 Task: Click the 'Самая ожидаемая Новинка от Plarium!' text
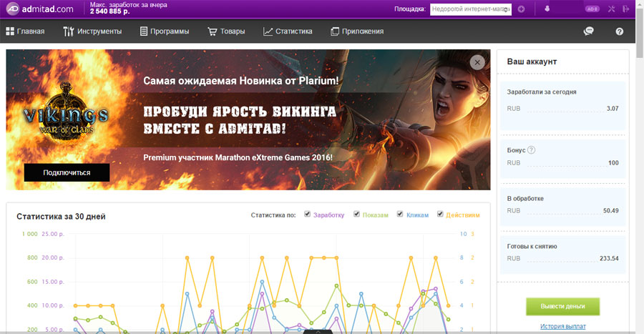tap(241, 81)
